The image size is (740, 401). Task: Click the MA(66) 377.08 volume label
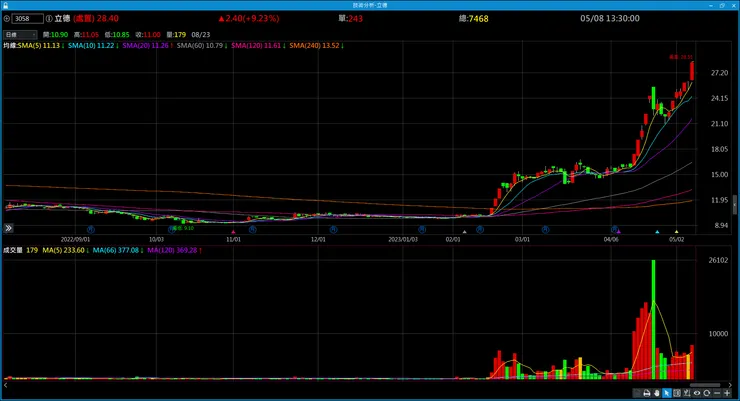point(118,250)
